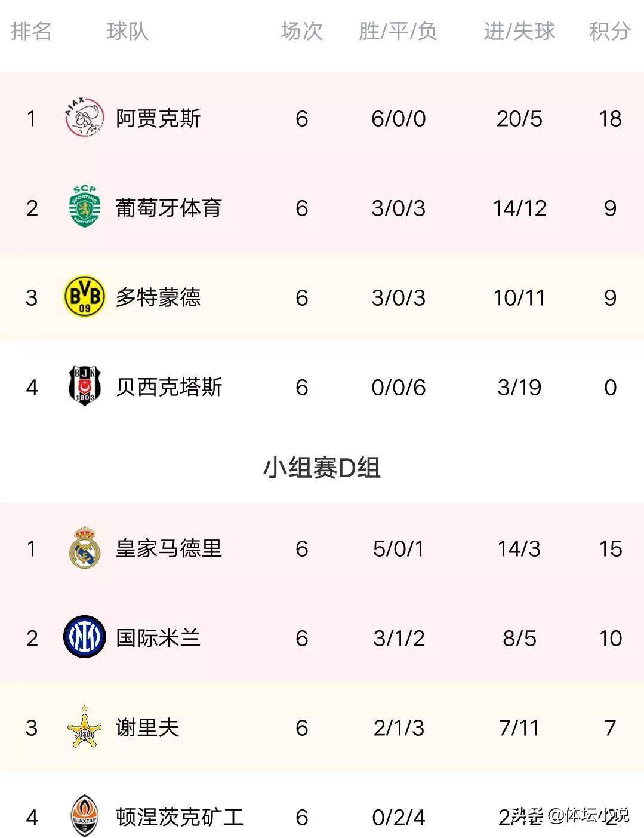
Task: Tap the Shakhtar Donetsk logo
Action: (84, 816)
